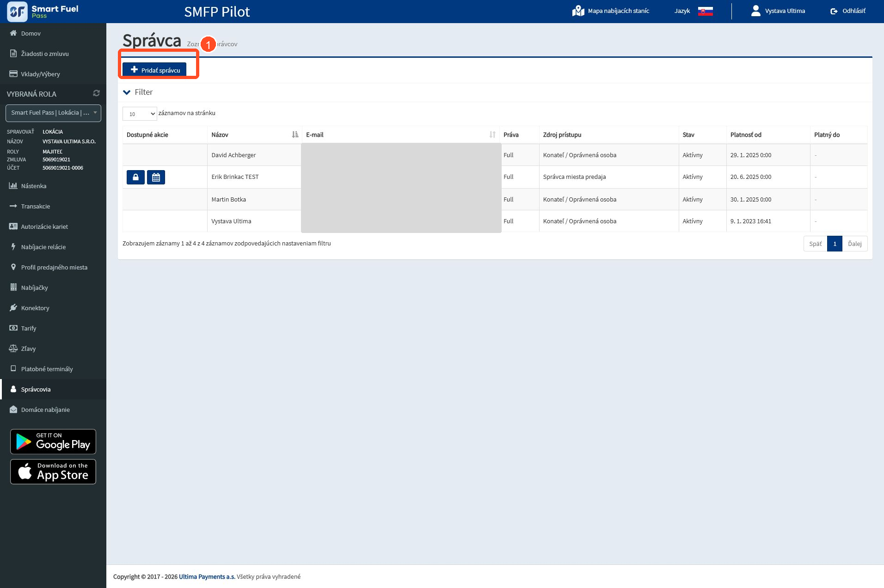Open the Ultima Payments a.s. link

pos(207,576)
